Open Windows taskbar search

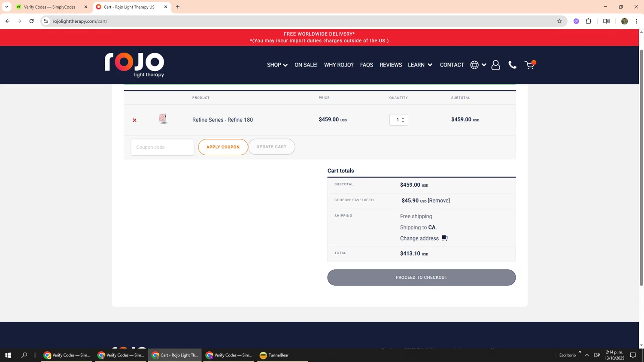24,355
